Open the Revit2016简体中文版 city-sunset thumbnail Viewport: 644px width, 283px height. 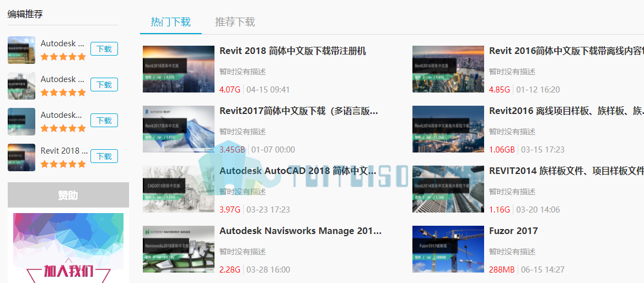[x=448, y=69]
